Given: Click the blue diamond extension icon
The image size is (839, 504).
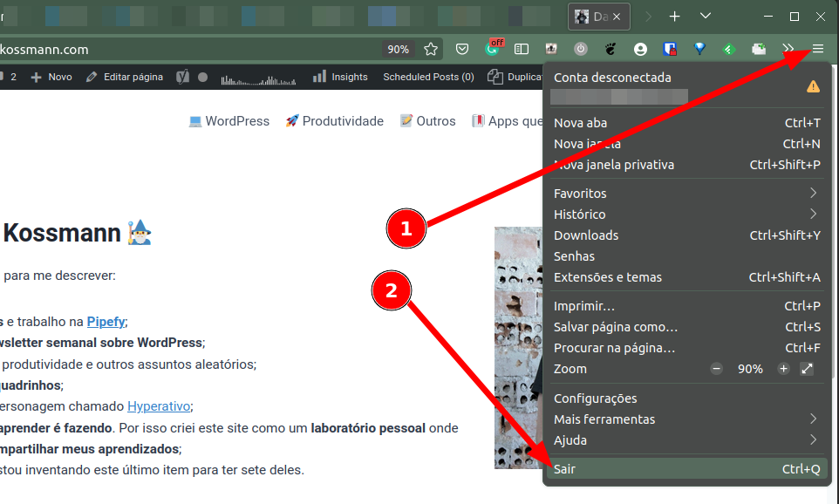Looking at the screenshot, I should click(699, 49).
